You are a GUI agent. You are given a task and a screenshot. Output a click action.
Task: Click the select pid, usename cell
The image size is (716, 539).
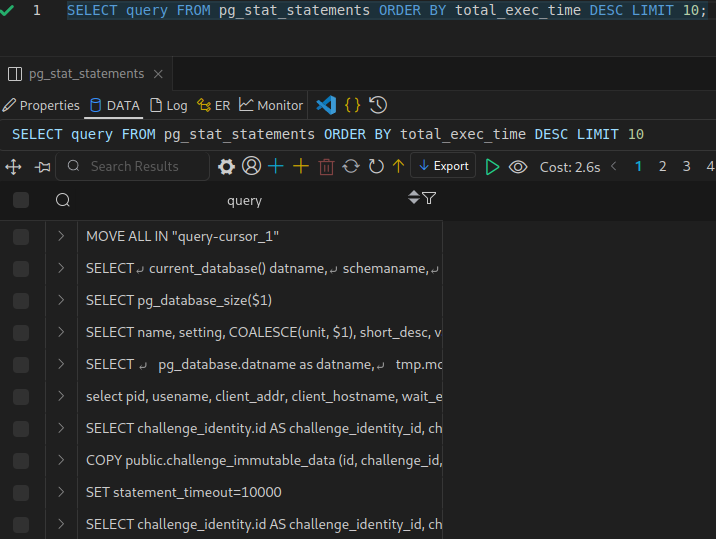(x=260, y=396)
